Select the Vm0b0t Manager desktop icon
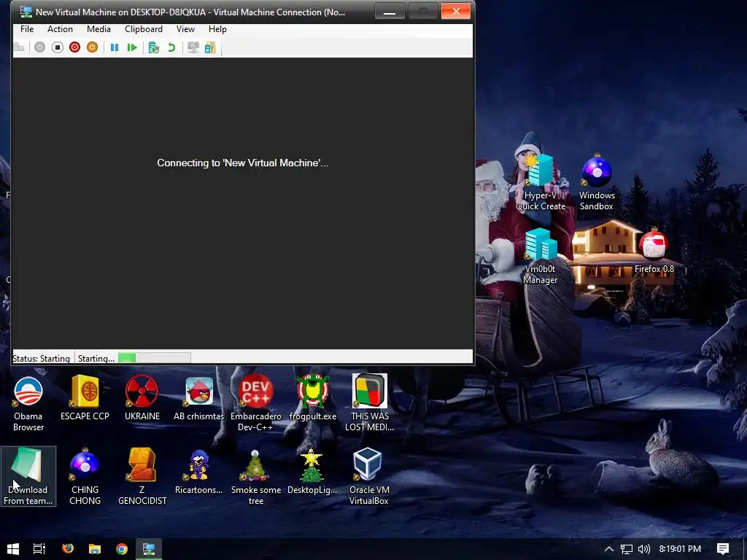Screen dimensions: 747x560 pyautogui.click(x=541, y=256)
